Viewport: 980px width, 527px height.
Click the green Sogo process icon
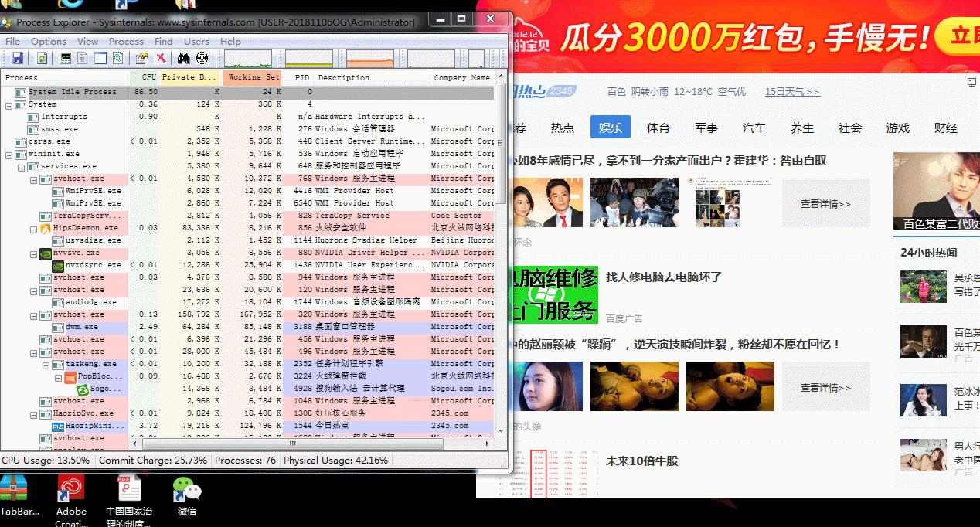point(83,389)
